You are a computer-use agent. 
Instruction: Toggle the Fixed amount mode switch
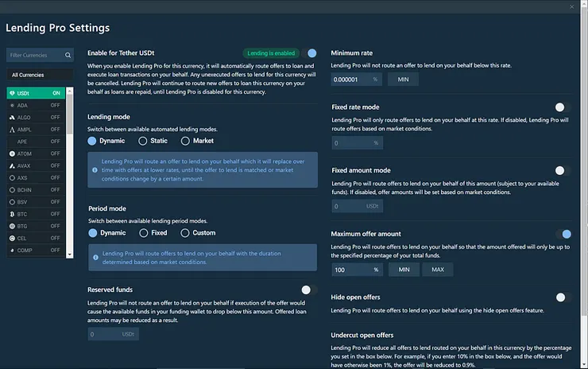(562, 171)
